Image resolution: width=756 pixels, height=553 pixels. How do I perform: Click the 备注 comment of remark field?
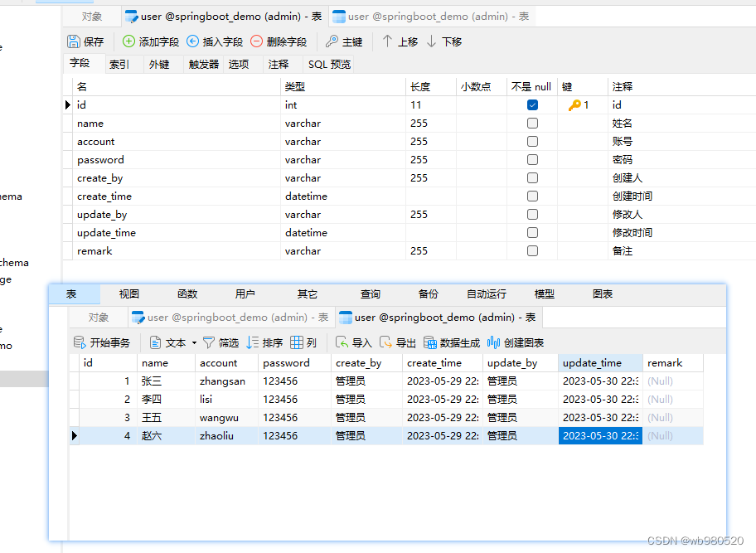pyautogui.click(x=623, y=251)
